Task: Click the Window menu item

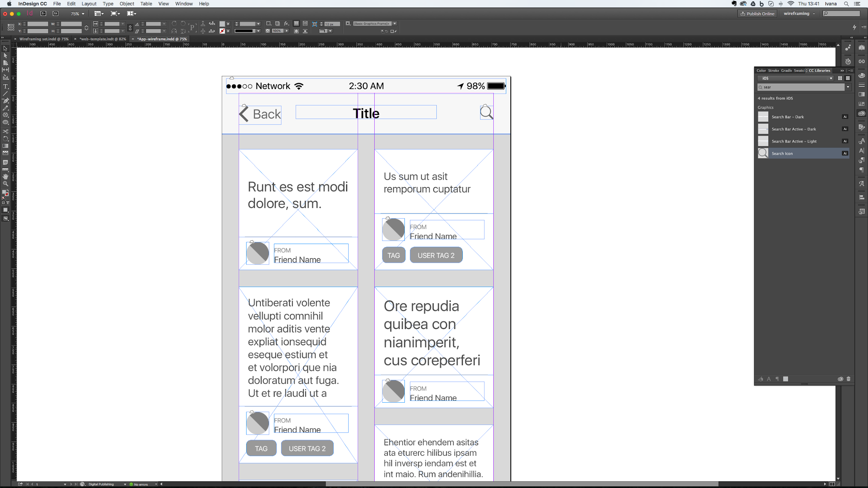Action: point(184,3)
